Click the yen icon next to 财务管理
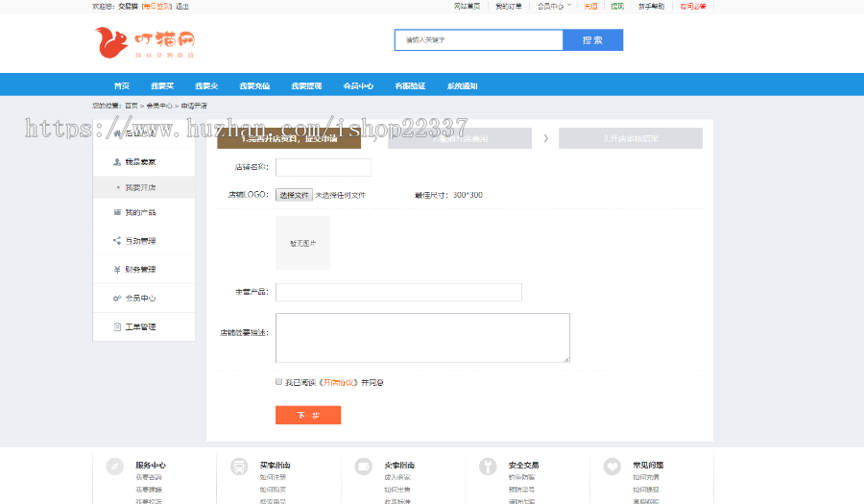Viewport: 864px width, 504px height. pyautogui.click(x=117, y=270)
